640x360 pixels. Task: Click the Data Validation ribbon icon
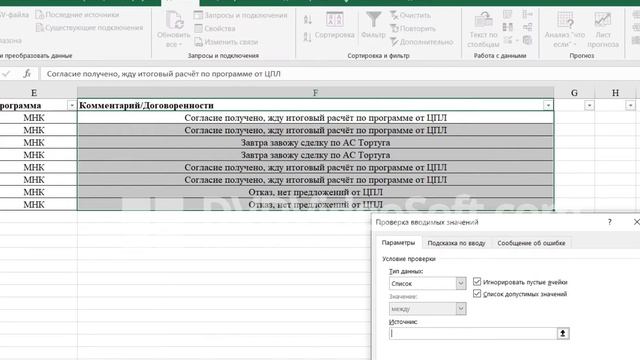(509, 40)
